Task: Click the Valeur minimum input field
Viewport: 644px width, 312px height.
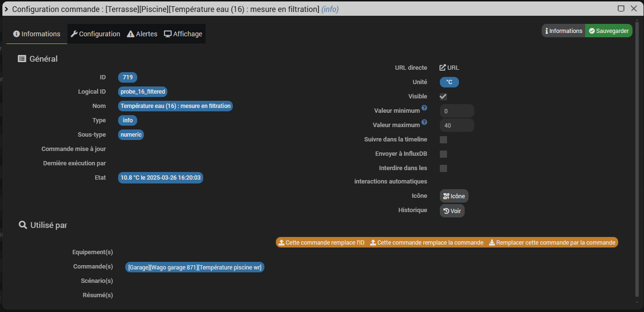Action: coord(457,111)
